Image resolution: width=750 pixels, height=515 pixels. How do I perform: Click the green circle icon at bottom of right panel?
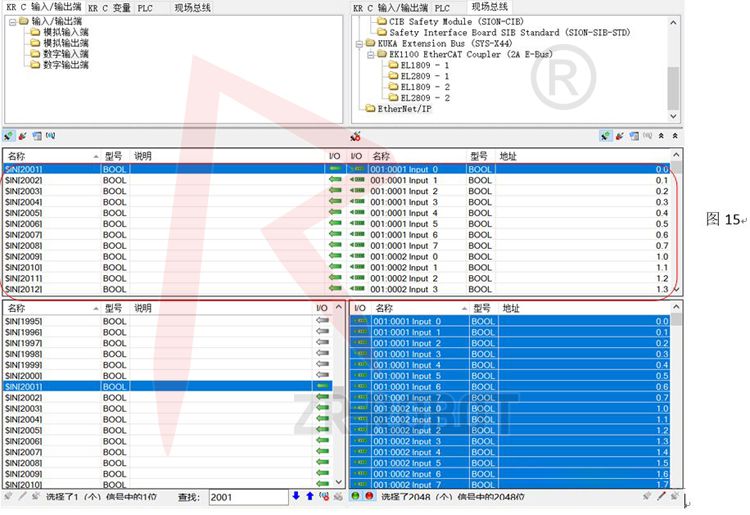[x=356, y=496]
